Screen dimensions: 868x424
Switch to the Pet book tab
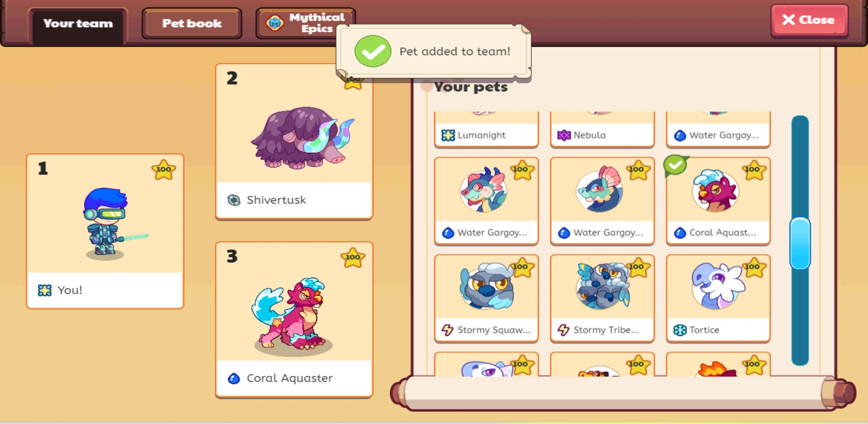[192, 23]
